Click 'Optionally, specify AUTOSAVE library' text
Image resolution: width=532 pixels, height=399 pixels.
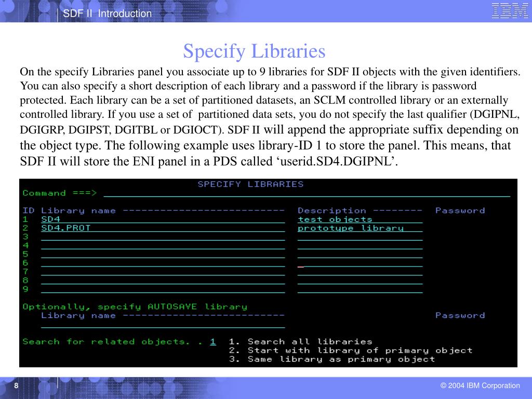coord(135,307)
